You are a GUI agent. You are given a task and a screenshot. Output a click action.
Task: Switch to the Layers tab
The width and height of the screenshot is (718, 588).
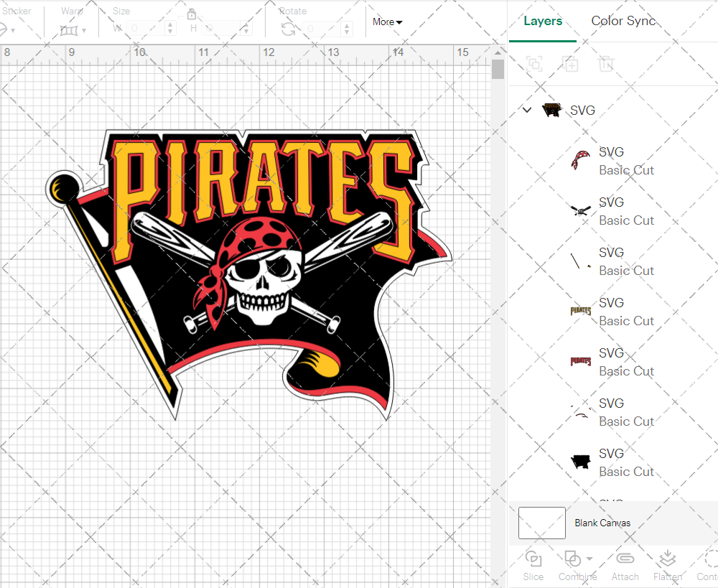pos(543,21)
